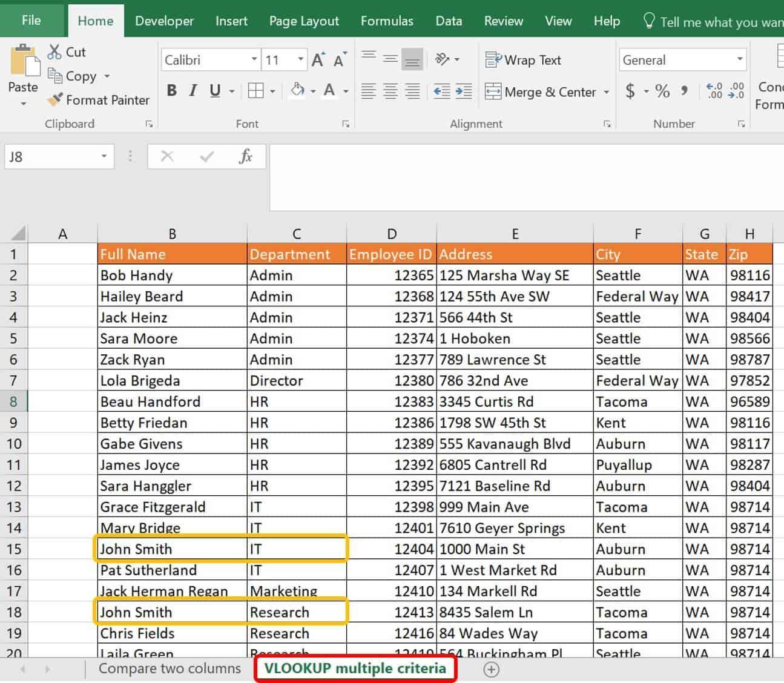The height and width of the screenshot is (683, 784).
Task: Toggle bold formatting
Action: click(172, 91)
